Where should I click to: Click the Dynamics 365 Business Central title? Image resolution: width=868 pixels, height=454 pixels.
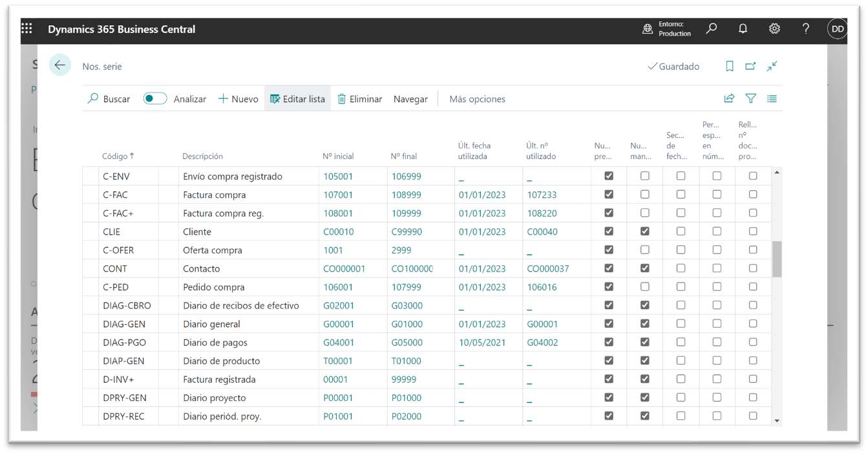click(122, 29)
